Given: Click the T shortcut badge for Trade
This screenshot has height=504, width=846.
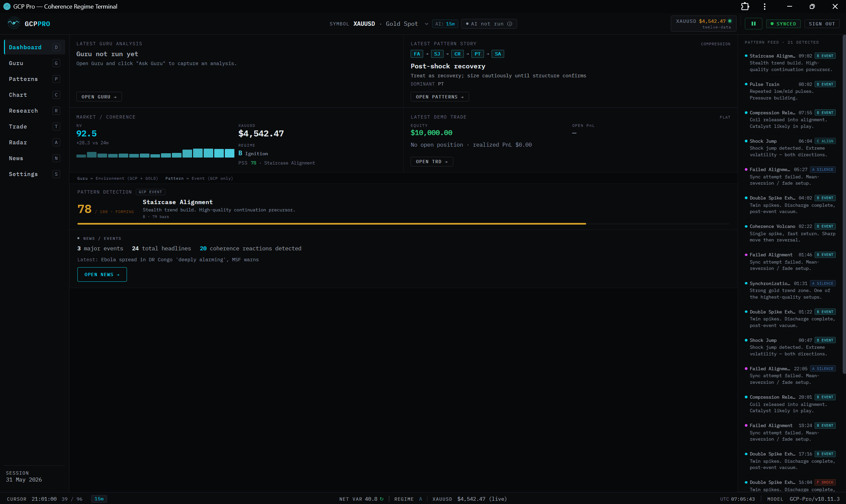Looking at the screenshot, I should coord(57,127).
